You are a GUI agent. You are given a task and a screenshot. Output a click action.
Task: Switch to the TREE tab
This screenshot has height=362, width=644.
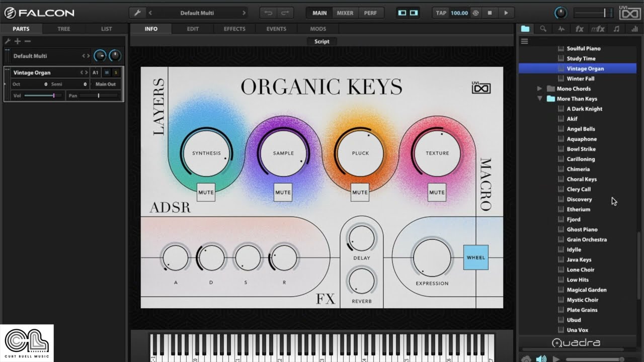(x=64, y=29)
